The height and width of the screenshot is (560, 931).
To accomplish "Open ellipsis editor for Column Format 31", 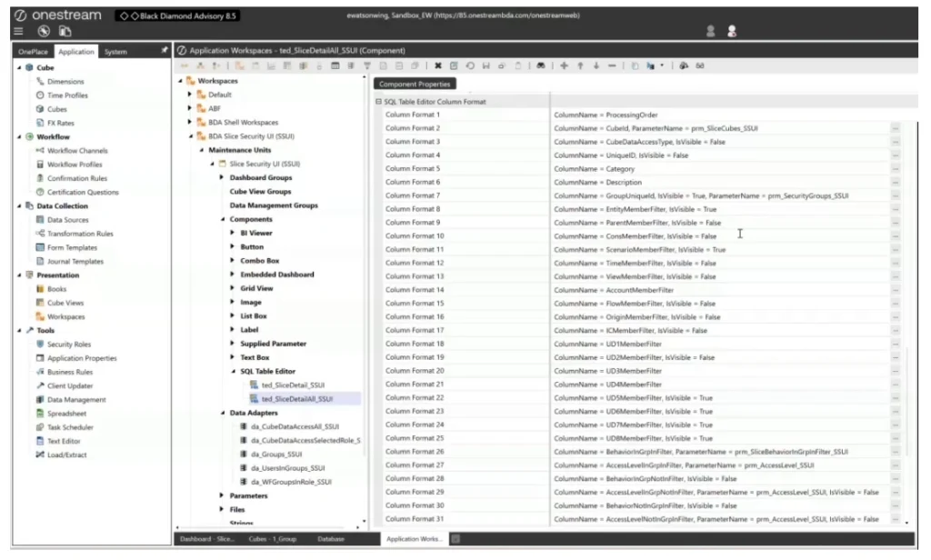I will click(x=896, y=519).
